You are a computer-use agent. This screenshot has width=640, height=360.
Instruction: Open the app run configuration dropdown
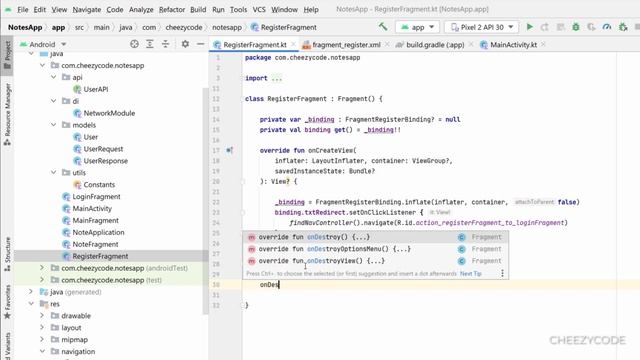(417, 27)
